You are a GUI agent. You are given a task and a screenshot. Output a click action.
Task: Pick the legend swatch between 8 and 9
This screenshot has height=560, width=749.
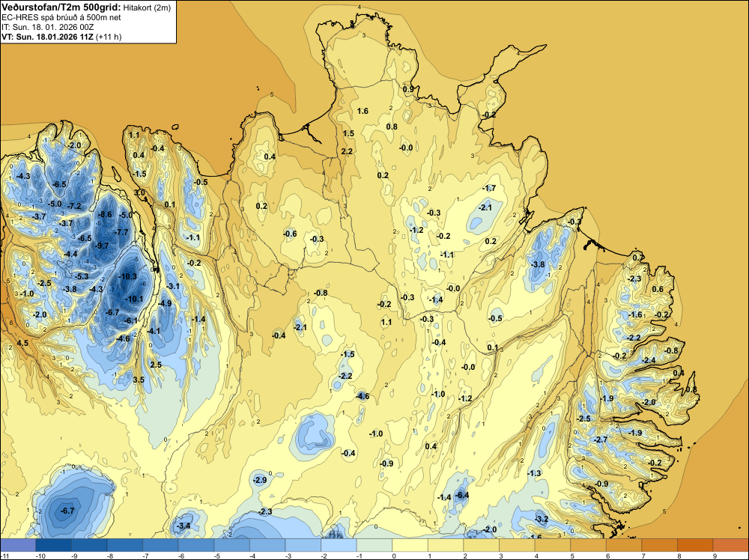click(x=695, y=545)
